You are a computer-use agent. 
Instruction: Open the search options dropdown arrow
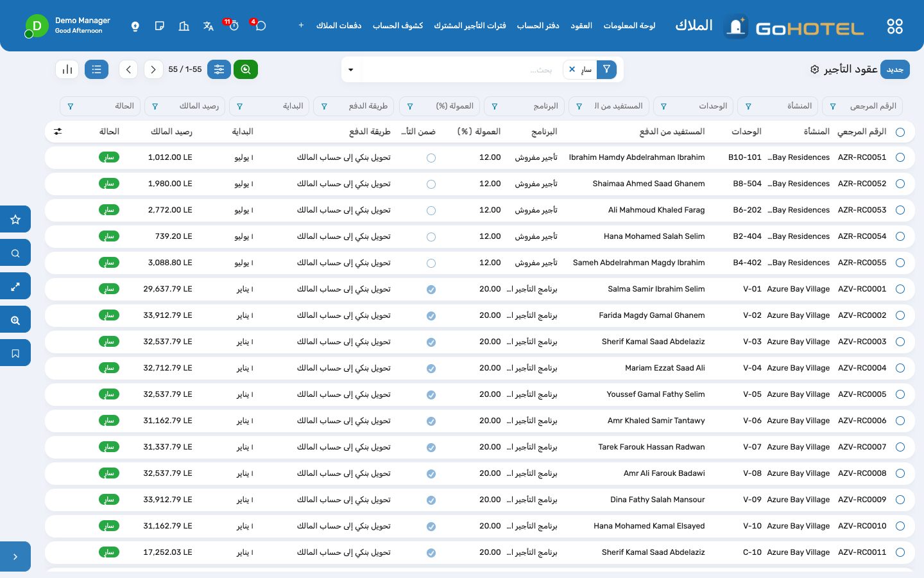351,69
